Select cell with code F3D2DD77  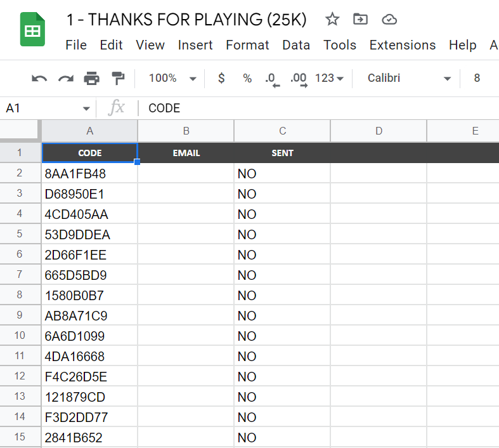pos(90,417)
